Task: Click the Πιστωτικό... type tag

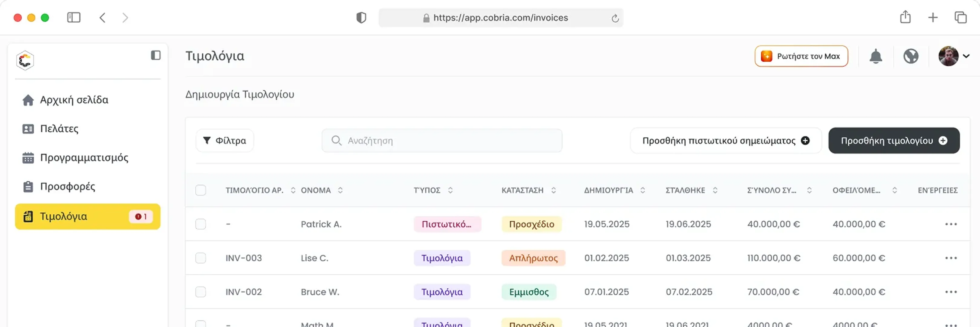Action: (447, 224)
